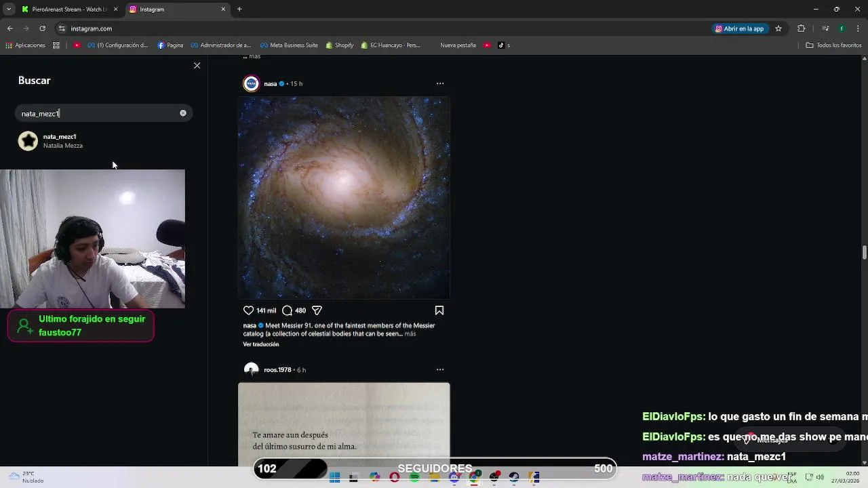Open Steam from taskbar

pos(514,478)
